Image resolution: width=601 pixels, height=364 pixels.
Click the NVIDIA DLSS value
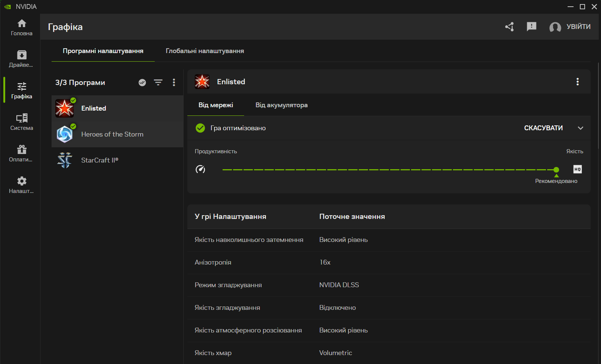point(339,285)
